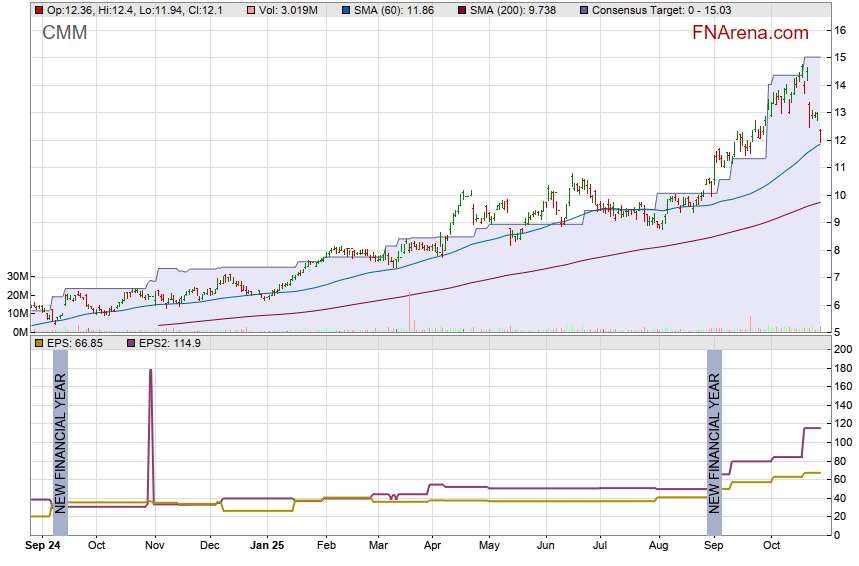
Task: Click the gold EPS legend swatch
Action: click(38, 343)
